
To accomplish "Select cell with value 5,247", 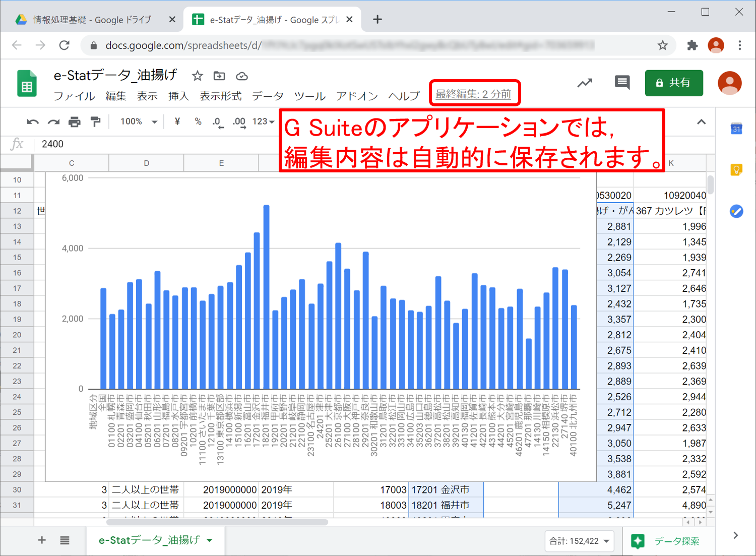I will 596,505.
